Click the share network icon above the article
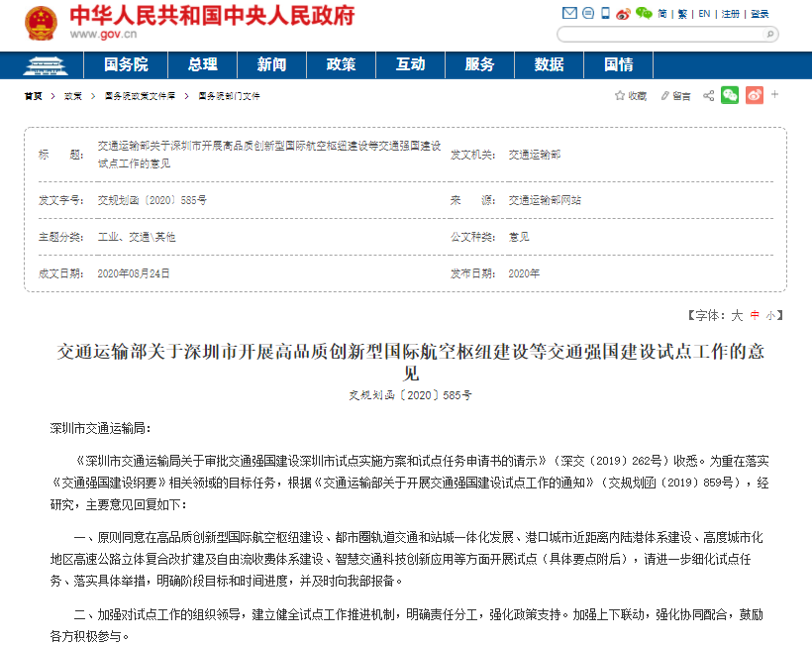812x646 pixels. click(x=709, y=95)
